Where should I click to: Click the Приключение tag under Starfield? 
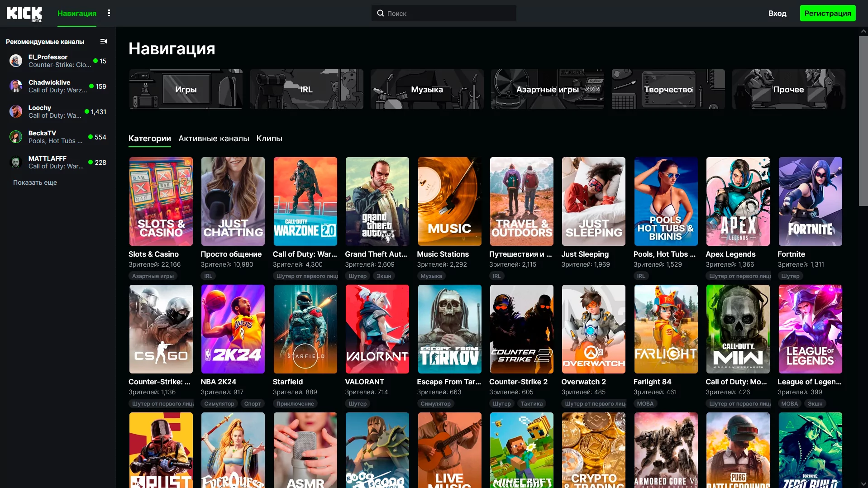click(295, 403)
